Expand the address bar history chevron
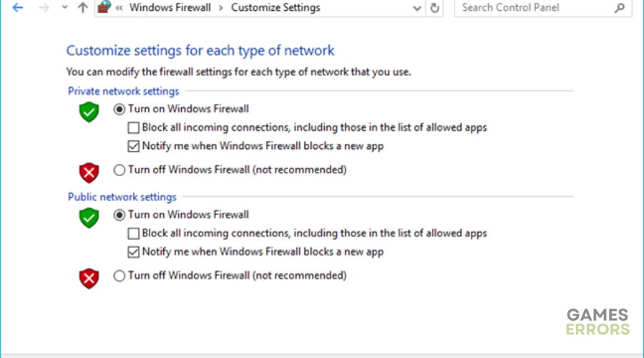 (417, 8)
